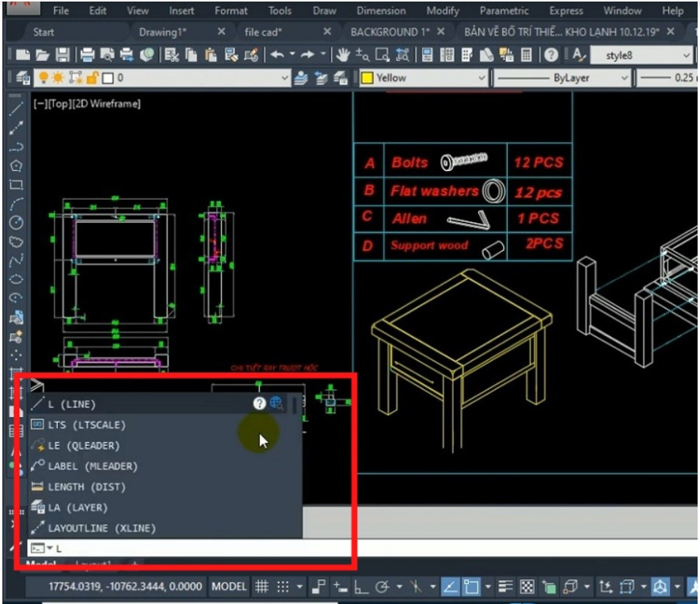The width and height of the screenshot is (700, 604).
Task: Open the Yellow color dropdown
Action: [481, 78]
